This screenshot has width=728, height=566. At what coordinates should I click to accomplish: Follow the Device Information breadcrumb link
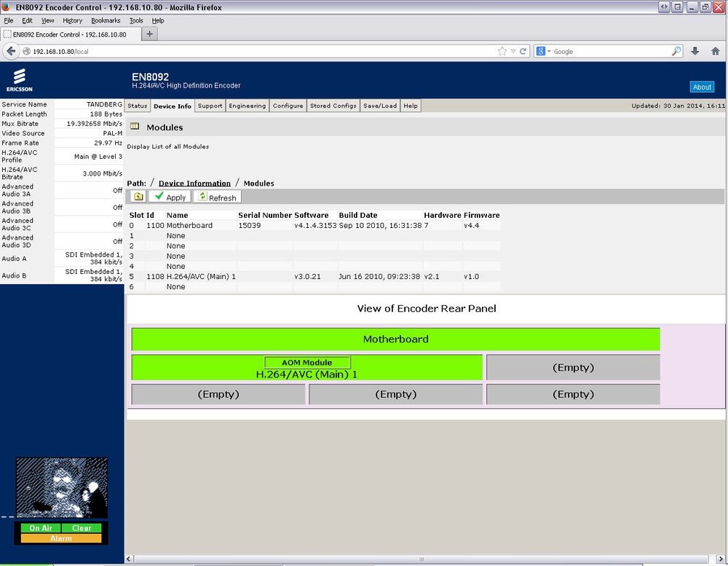point(194,183)
